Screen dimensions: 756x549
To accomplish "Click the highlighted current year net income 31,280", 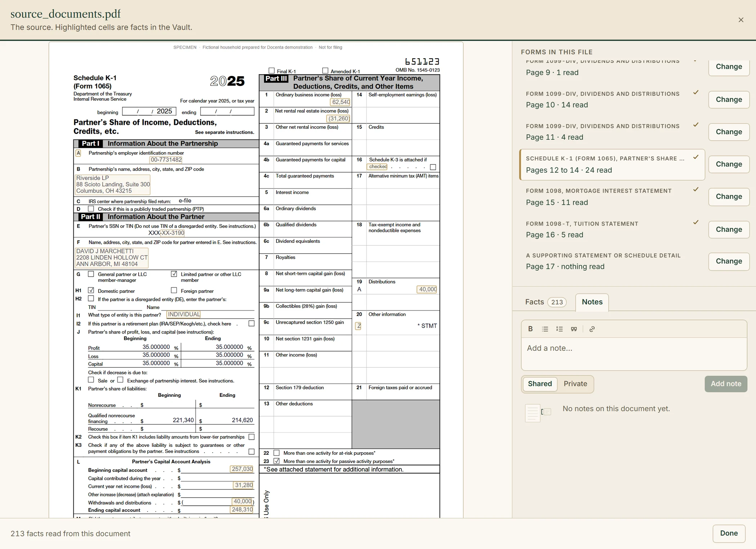I will (x=243, y=485).
